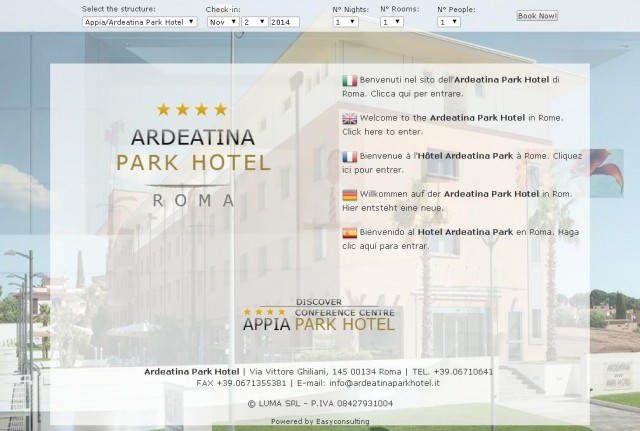Click the 'Via Vittore Ghiliani, 145 00134 Roma' address
The height and width of the screenshot is (431, 640).
(325, 372)
